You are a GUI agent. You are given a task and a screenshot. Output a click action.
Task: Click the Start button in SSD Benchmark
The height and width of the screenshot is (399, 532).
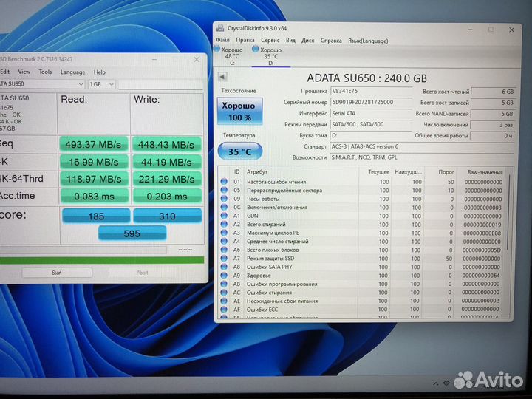tap(57, 273)
